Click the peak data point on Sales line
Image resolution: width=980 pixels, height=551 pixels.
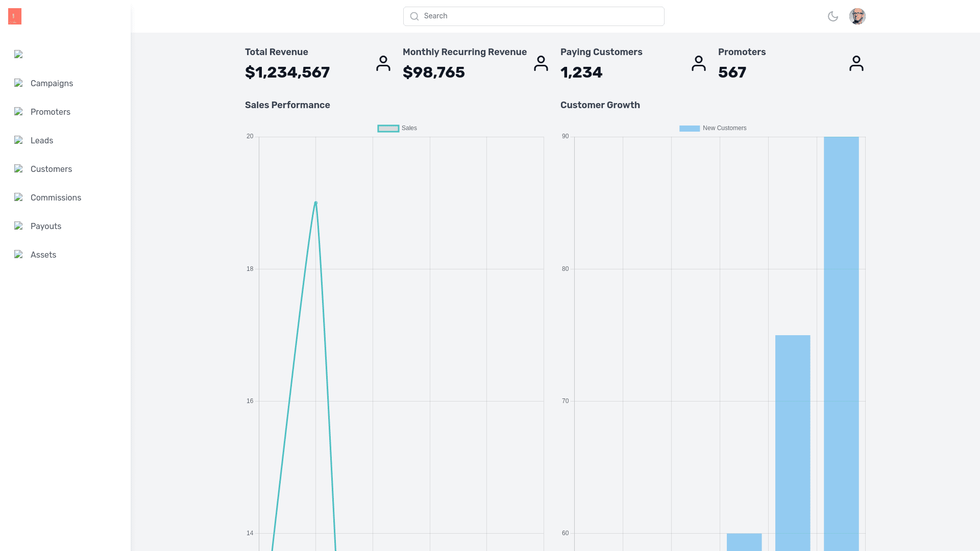(316, 203)
